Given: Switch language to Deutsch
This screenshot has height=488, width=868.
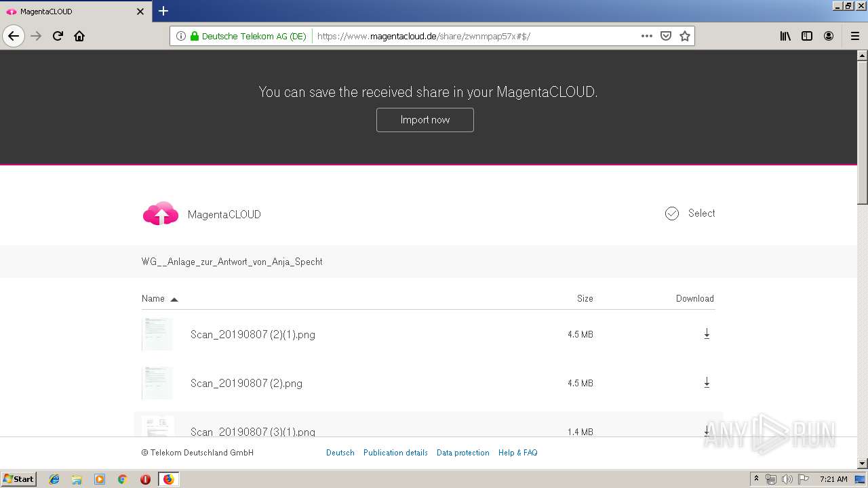Looking at the screenshot, I should pyautogui.click(x=340, y=453).
